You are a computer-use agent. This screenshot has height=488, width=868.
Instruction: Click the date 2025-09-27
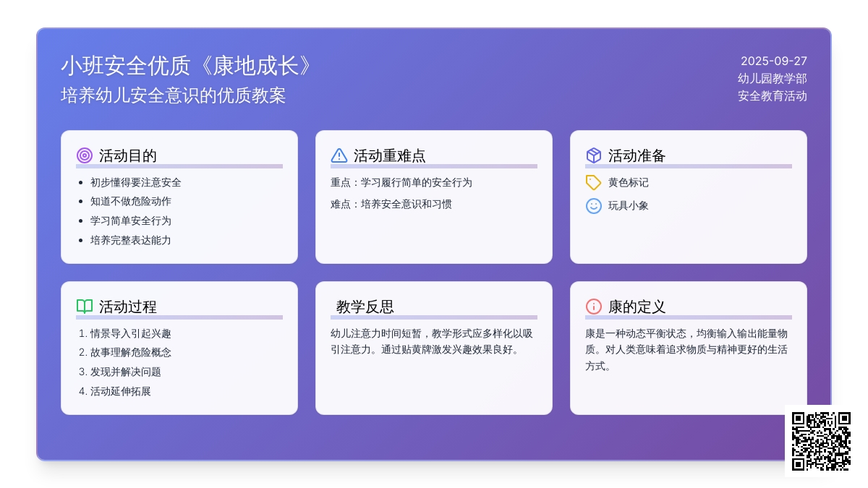click(x=773, y=61)
